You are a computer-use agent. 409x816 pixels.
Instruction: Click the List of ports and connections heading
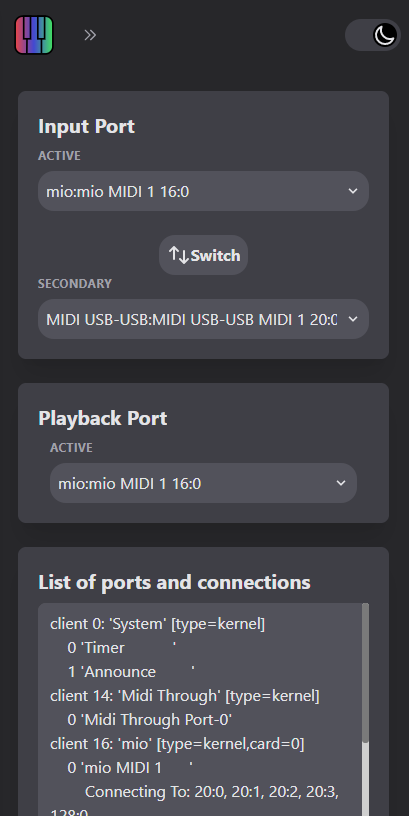tap(174, 582)
